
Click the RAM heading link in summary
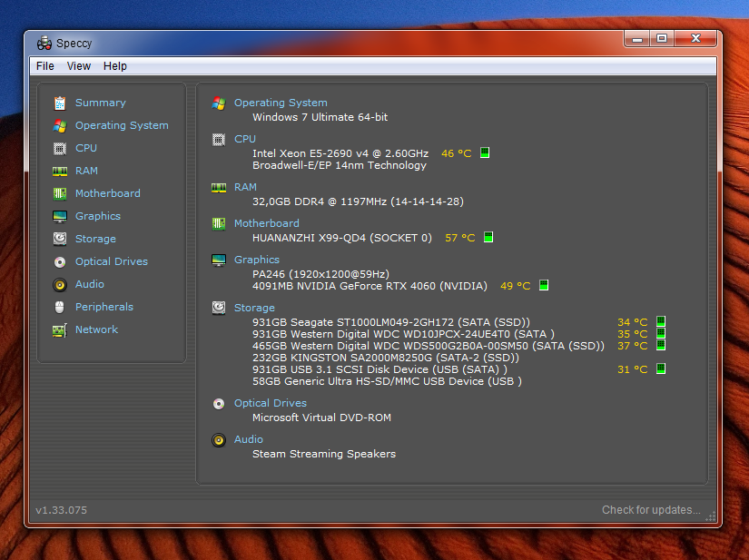245,187
